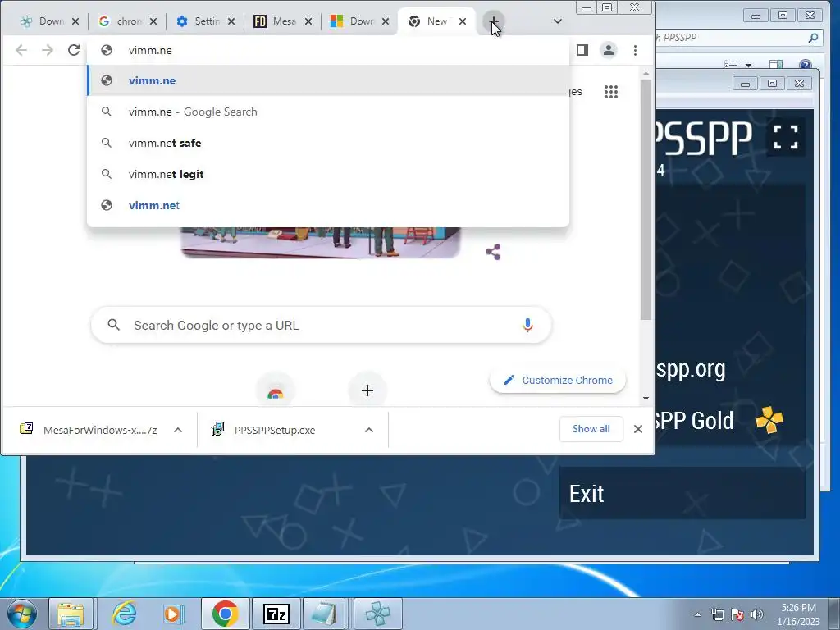Switch to Chrome in the taskbar
The width and height of the screenshot is (840, 630).
(x=225, y=614)
